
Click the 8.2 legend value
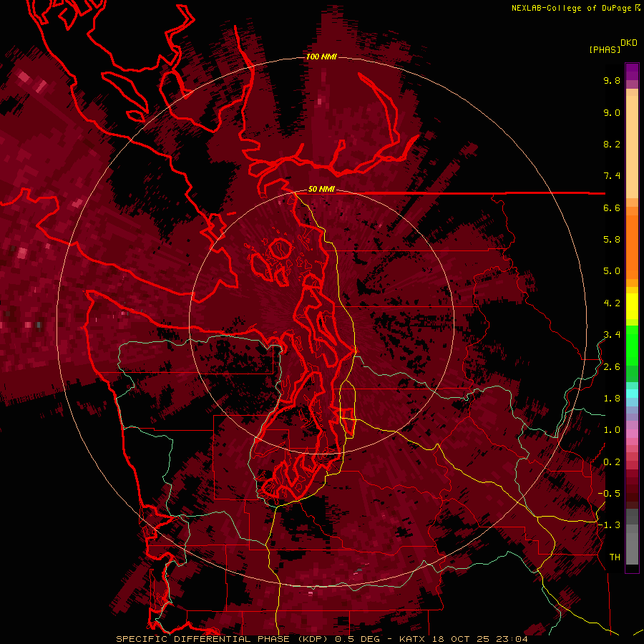[612, 144]
